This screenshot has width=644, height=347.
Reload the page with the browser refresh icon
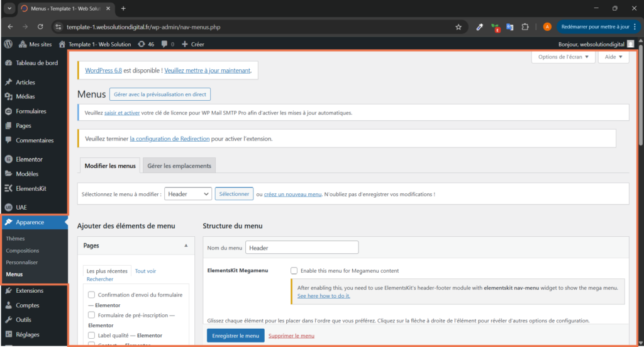(x=40, y=27)
